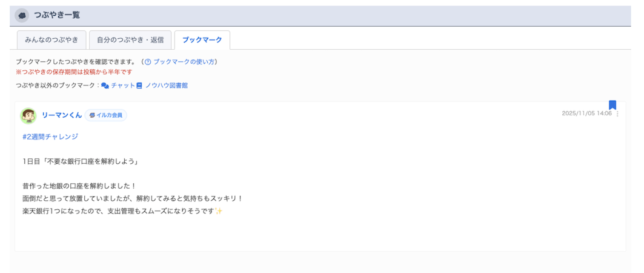Click the red notice ※つぶやきの保存期間は投稿から半年です

74,72
